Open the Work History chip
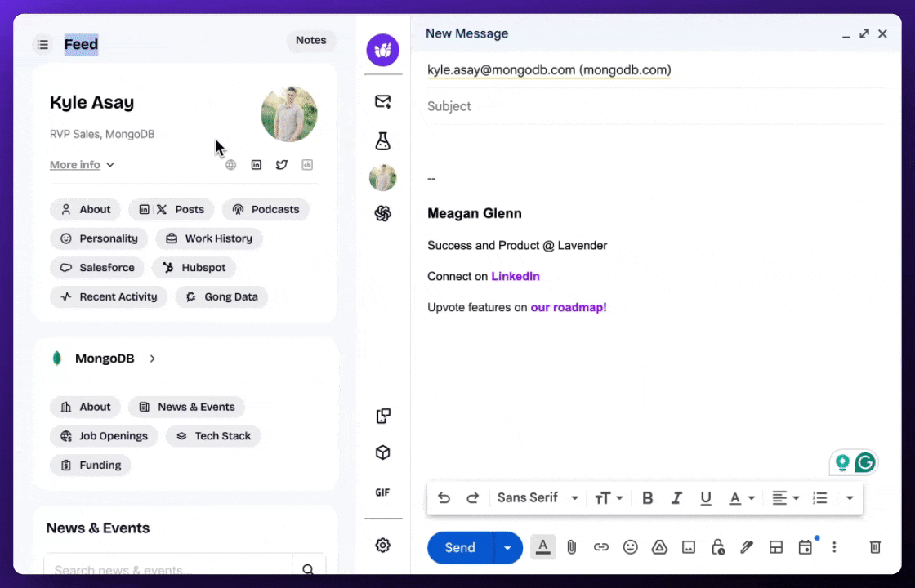 click(209, 238)
